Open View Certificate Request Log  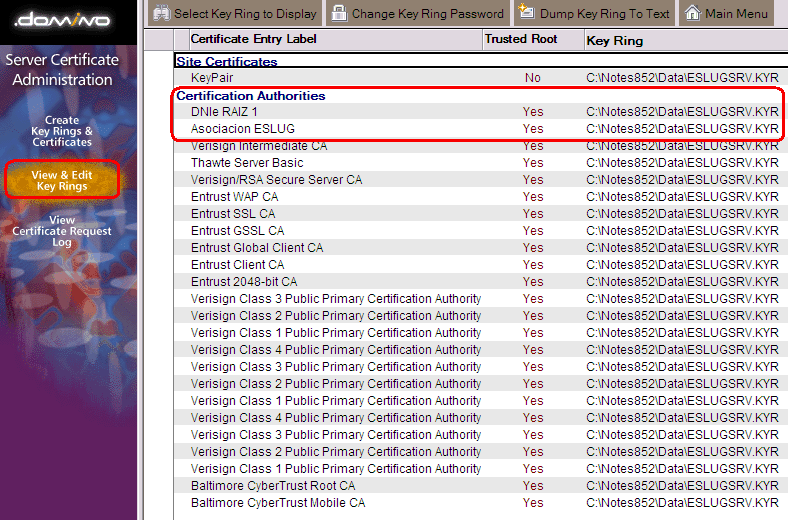click(62, 231)
